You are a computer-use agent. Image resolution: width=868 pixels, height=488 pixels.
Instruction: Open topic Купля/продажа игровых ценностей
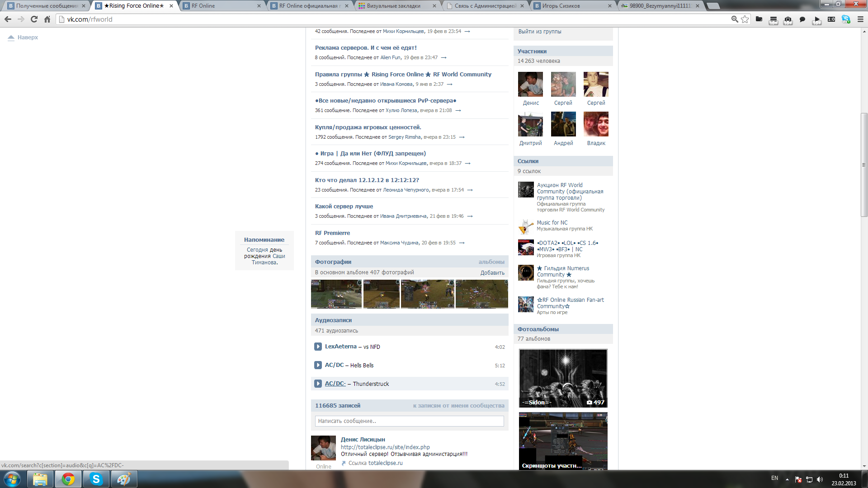[x=368, y=127]
